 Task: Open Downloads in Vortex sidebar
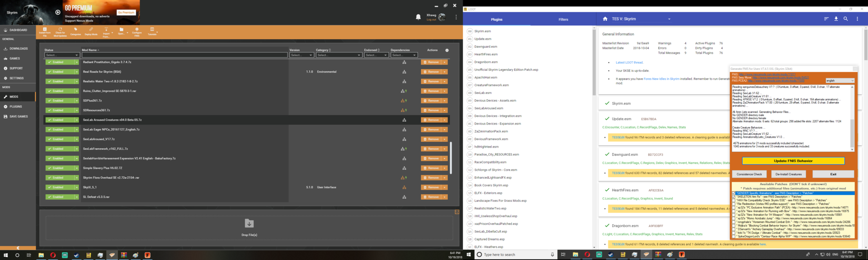[18, 48]
